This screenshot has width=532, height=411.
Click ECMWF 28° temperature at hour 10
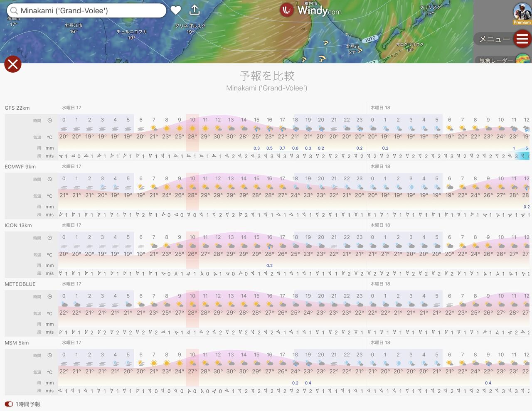[x=192, y=195]
